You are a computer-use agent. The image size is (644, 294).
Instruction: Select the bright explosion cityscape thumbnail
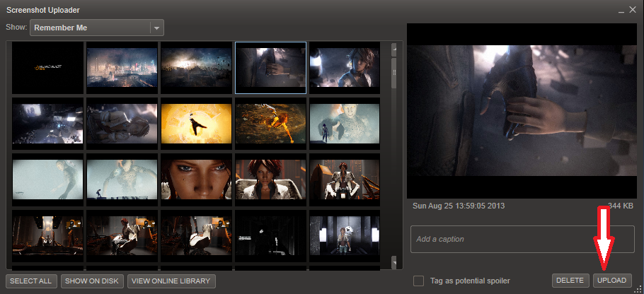click(196, 68)
